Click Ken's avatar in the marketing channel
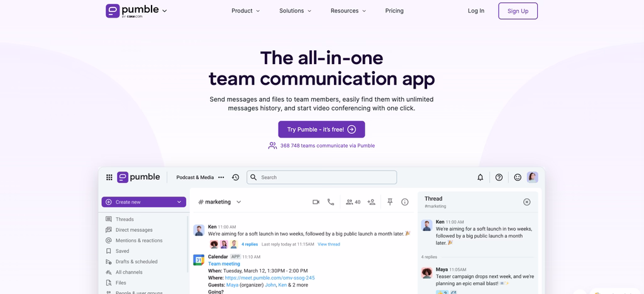The height and width of the screenshot is (294, 644). point(199,230)
